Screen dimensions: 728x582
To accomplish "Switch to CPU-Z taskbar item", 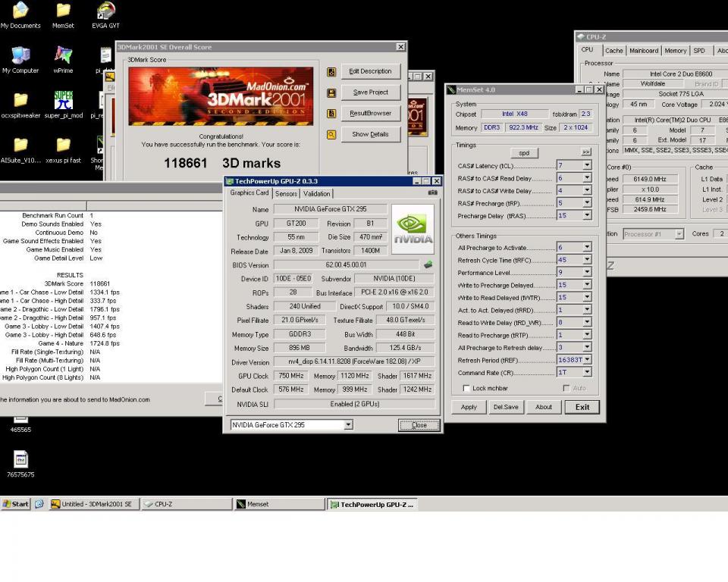I will (x=187, y=504).
